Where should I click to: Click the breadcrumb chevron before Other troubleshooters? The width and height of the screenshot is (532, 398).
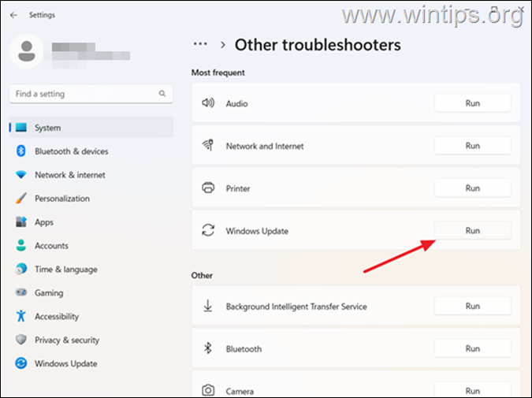pos(223,45)
